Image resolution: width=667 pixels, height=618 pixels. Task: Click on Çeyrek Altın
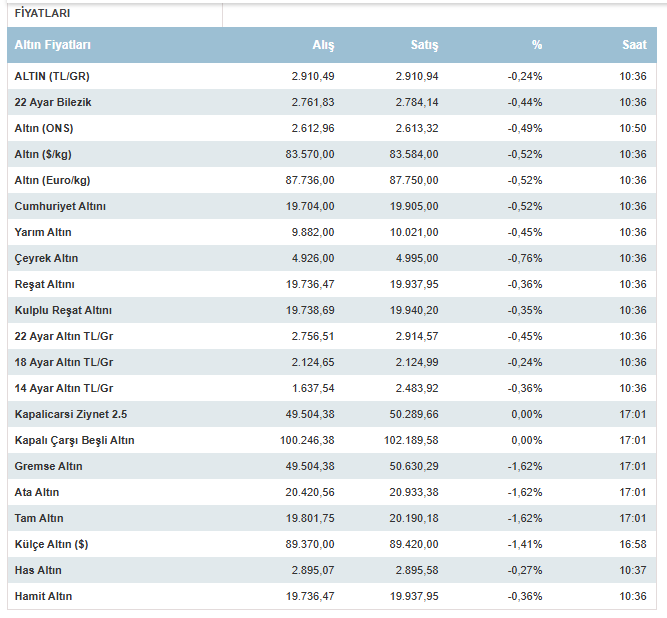[46, 258]
